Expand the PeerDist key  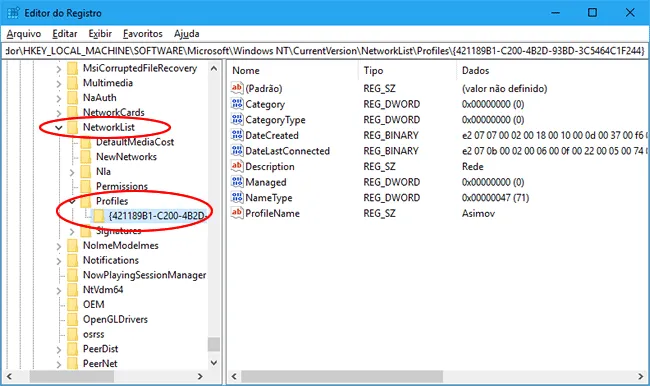point(58,350)
